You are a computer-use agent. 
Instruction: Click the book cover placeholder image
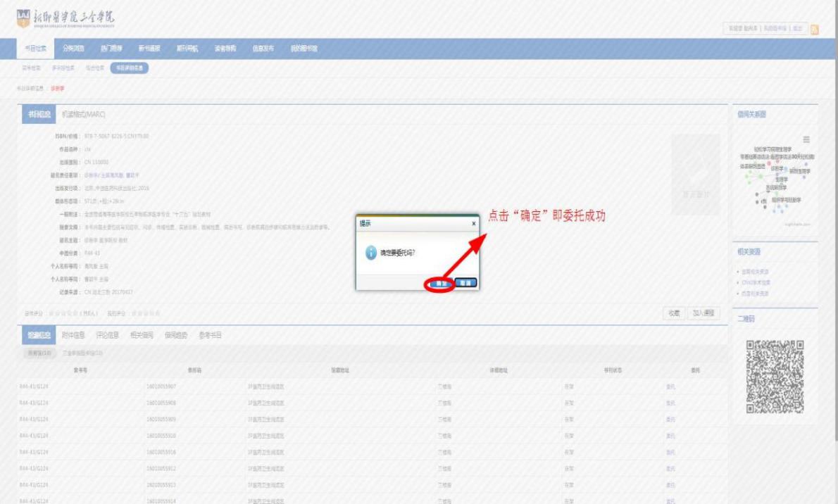pyautogui.click(x=695, y=174)
